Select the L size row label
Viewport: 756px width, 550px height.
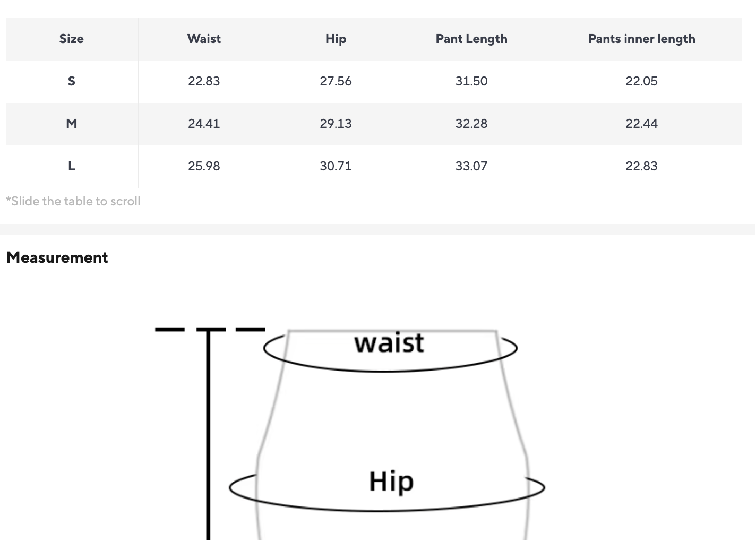(71, 166)
